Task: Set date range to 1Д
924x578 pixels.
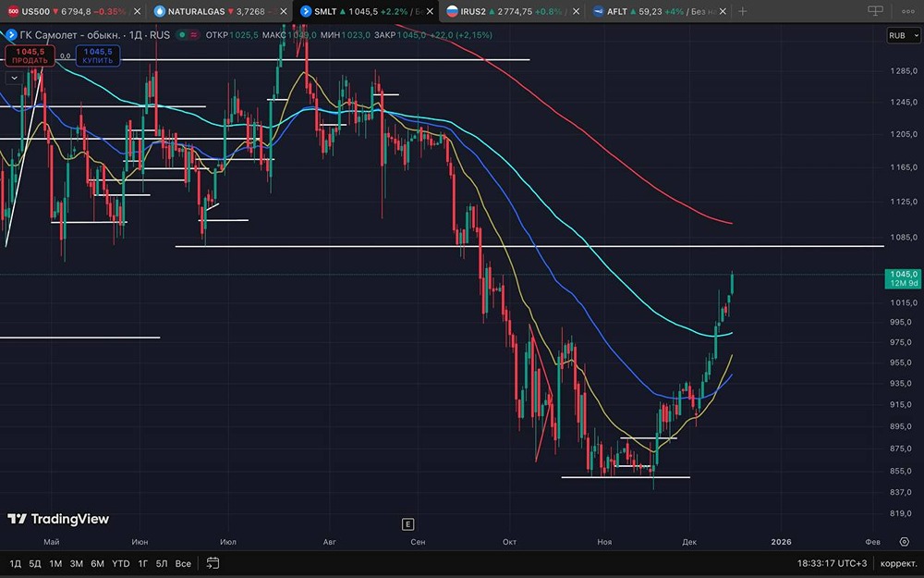Action: tap(16, 563)
